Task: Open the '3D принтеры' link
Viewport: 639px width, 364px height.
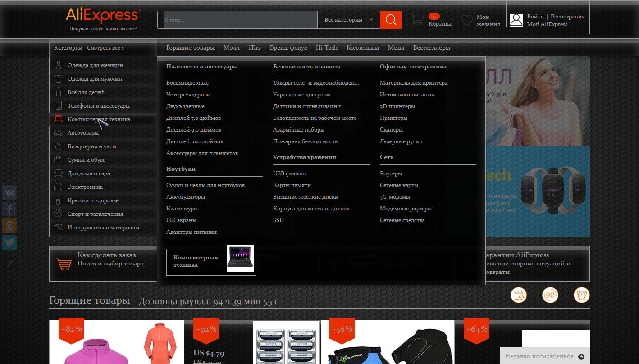Action: 397,106
